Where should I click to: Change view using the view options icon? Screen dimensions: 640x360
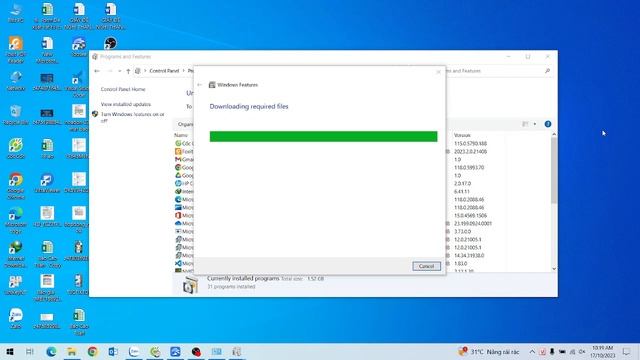point(525,124)
